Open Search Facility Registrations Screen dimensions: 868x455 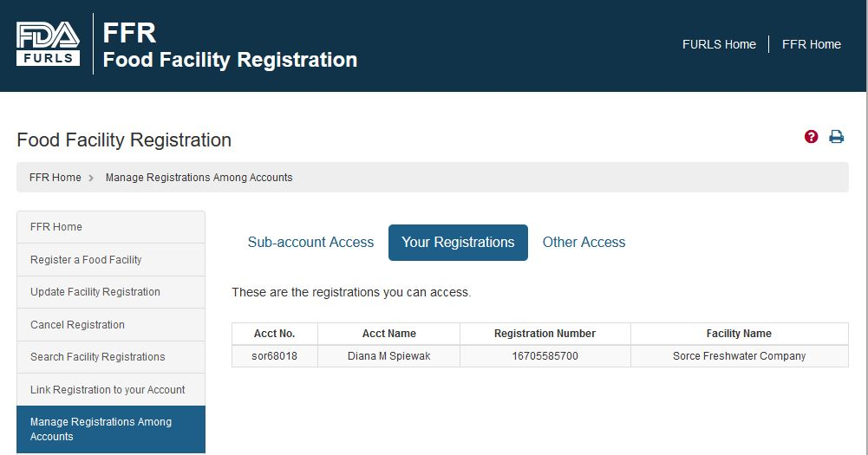111,357
